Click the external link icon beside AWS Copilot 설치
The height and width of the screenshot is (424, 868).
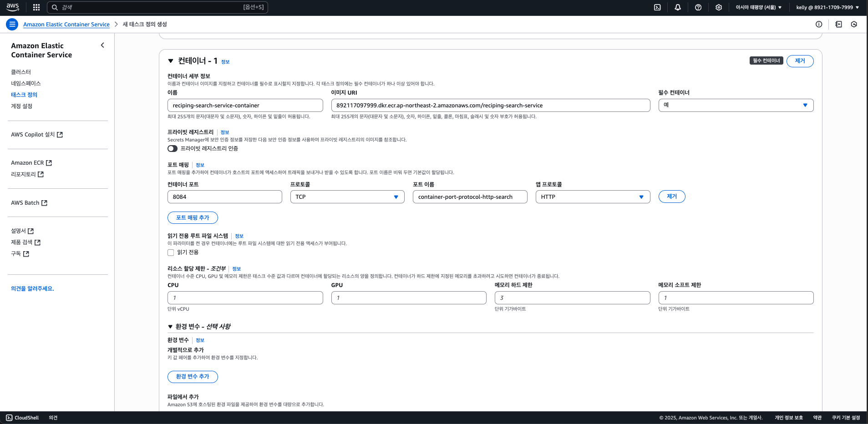[x=60, y=135]
